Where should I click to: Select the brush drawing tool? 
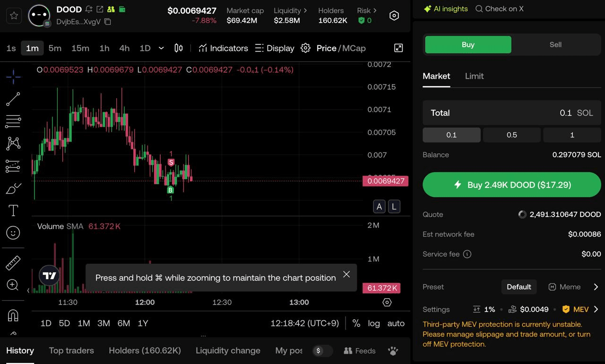pos(13,188)
